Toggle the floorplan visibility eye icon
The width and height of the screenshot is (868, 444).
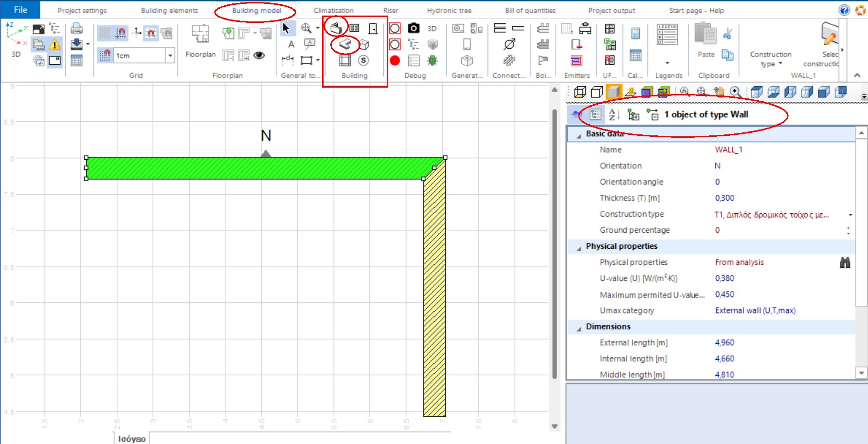(258, 55)
